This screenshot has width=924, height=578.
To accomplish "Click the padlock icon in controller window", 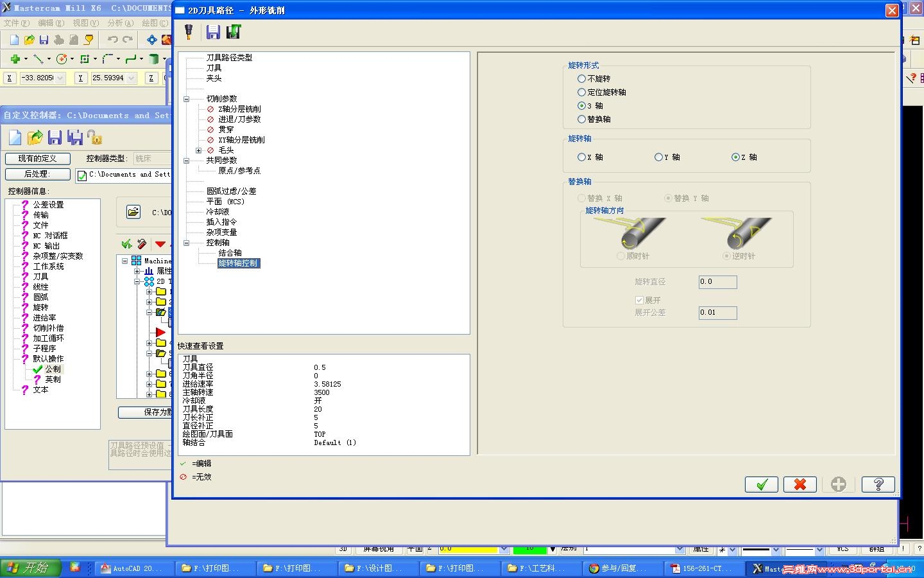I will 94,137.
